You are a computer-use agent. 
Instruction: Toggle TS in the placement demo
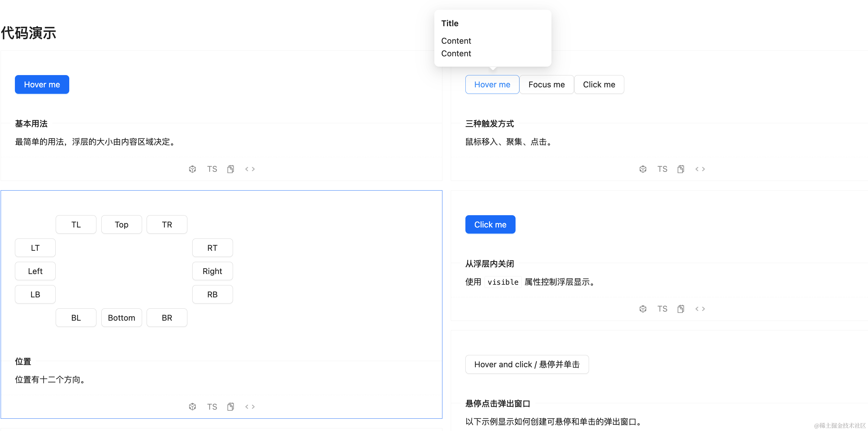212,406
